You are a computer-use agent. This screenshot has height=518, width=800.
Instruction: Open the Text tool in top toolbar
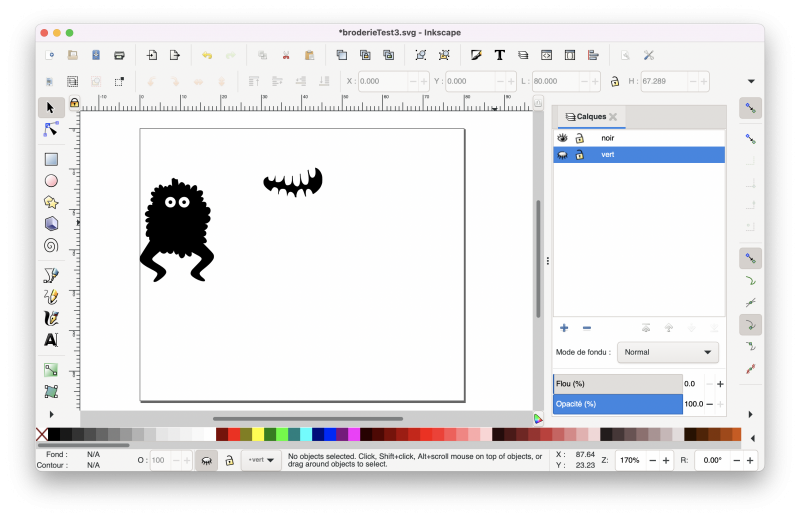499,55
